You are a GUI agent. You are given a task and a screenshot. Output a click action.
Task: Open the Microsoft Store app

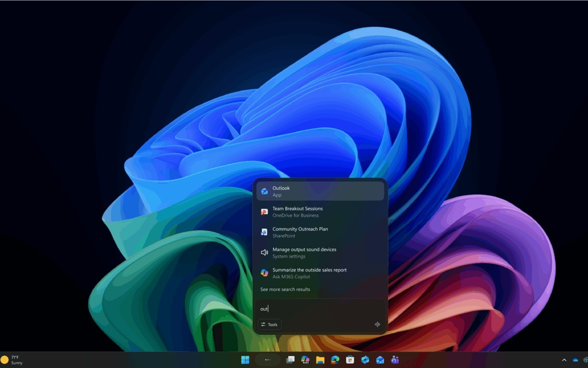coord(350,359)
